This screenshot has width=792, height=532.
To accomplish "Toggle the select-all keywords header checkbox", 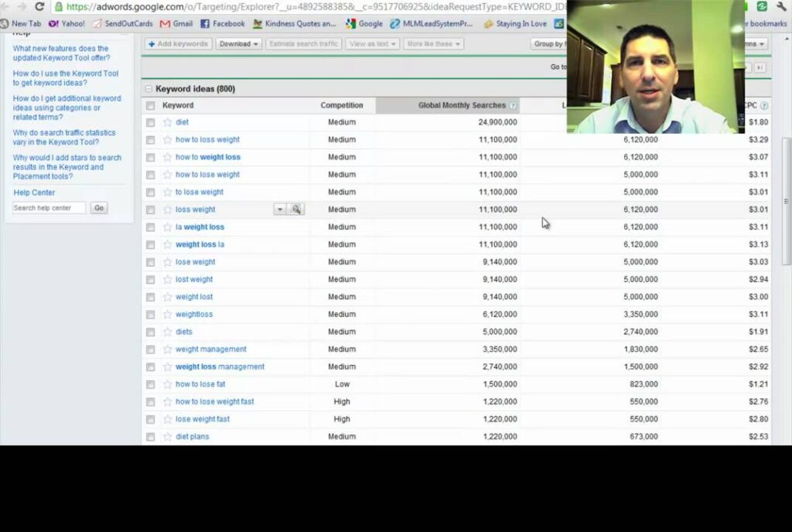I will pyautogui.click(x=150, y=105).
